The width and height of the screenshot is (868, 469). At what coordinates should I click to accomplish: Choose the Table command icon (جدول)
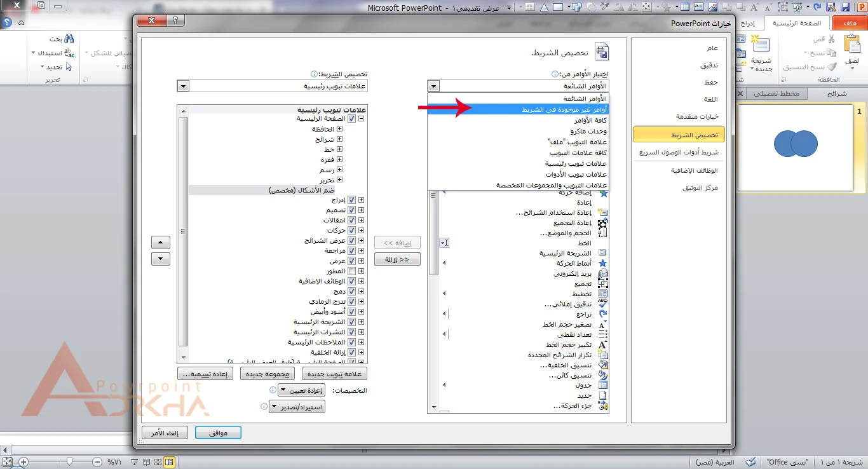coord(602,386)
